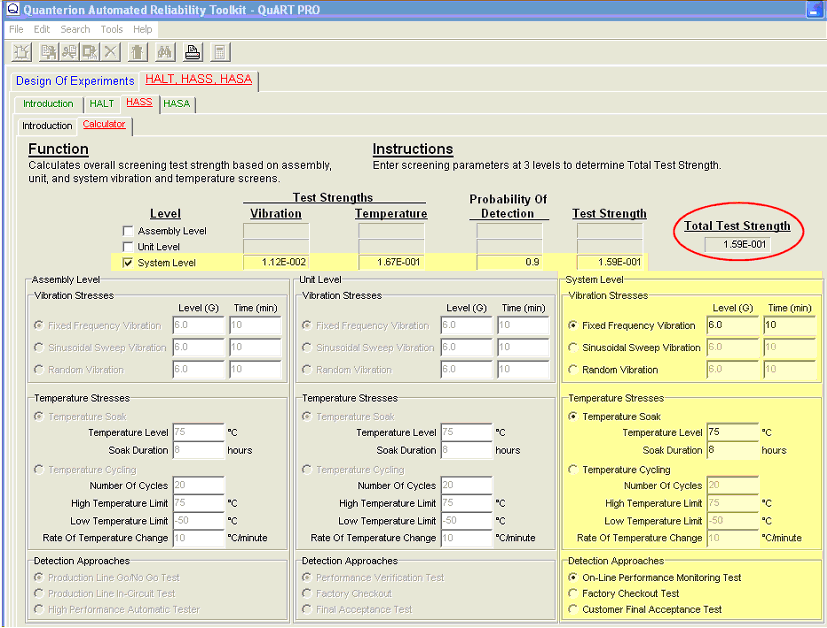Click Probability Of Detection value 0.9
The image size is (827, 628).
pos(509,262)
